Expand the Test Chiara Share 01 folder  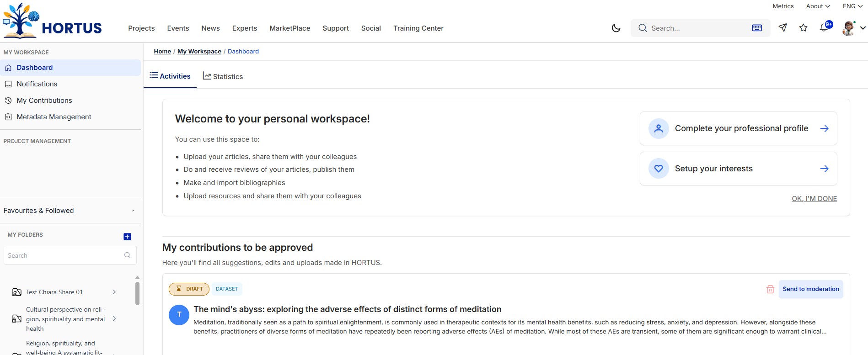point(114,292)
